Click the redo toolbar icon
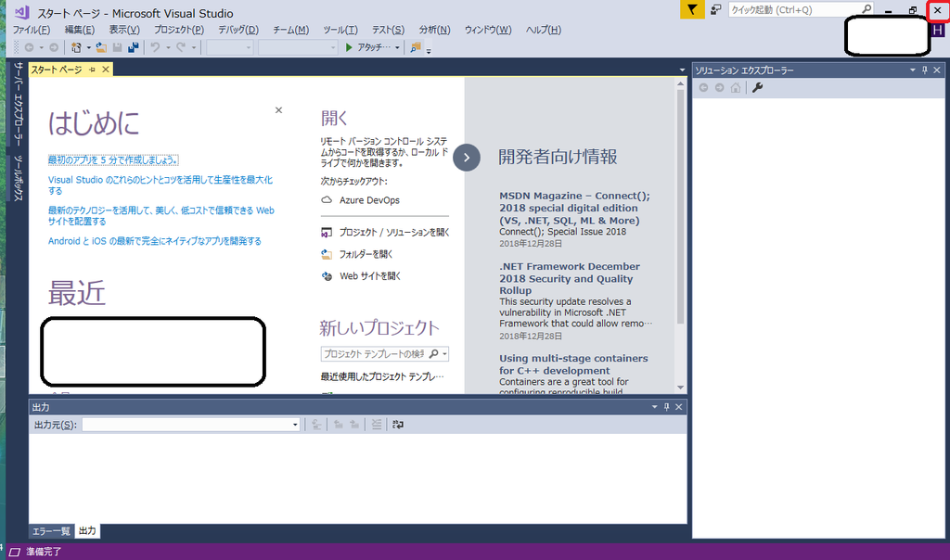 (x=181, y=47)
